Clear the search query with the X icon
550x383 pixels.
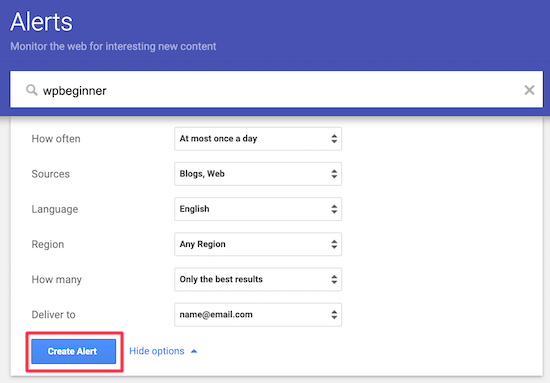point(529,90)
